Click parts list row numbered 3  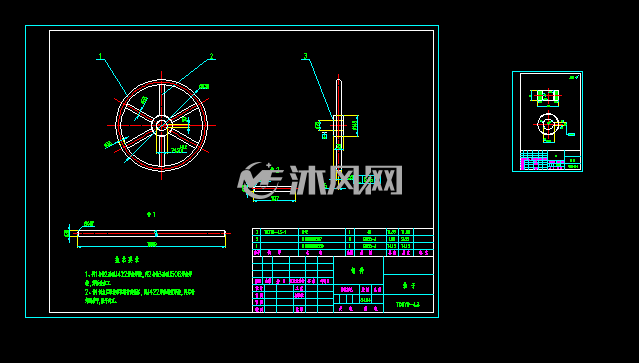click(342, 232)
